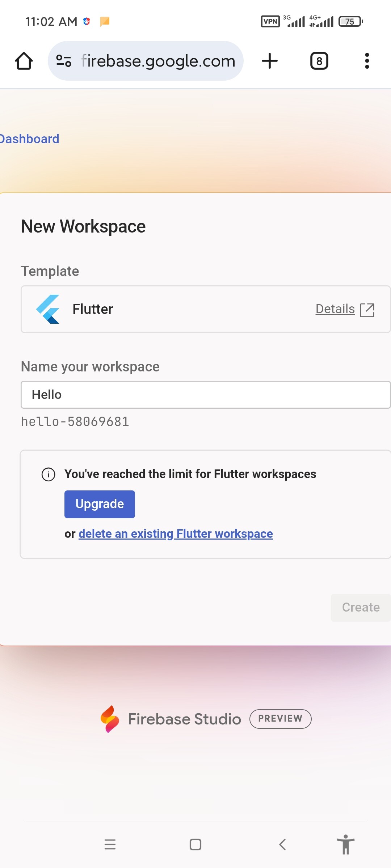The image size is (391, 868).
Task: Tap the Flutter logo icon
Action: (48, 309)
